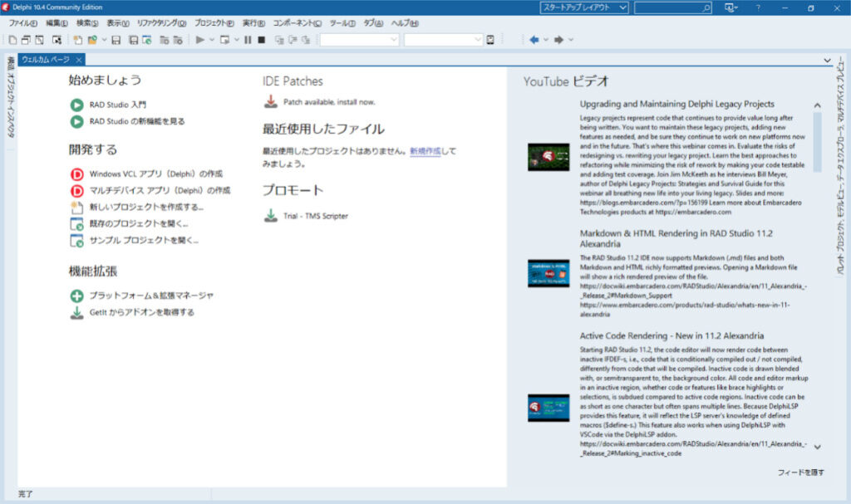851x504 pixels.
Task: Open the プロジェクト menu
Action: (x=214, y=23)
